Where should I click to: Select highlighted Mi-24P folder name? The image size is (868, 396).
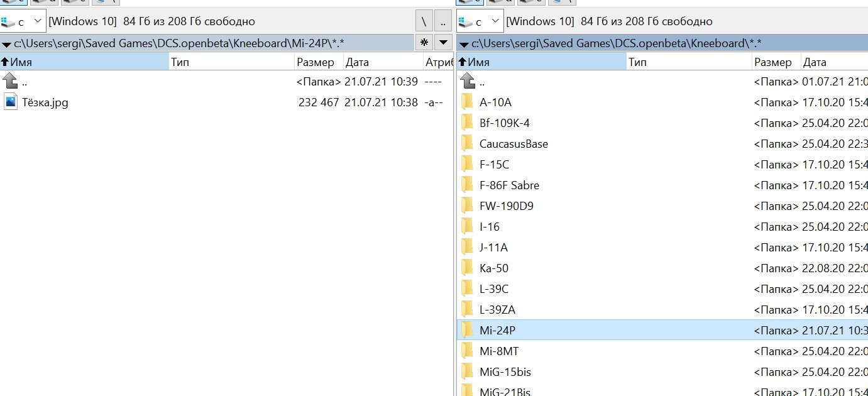(497, 330)
